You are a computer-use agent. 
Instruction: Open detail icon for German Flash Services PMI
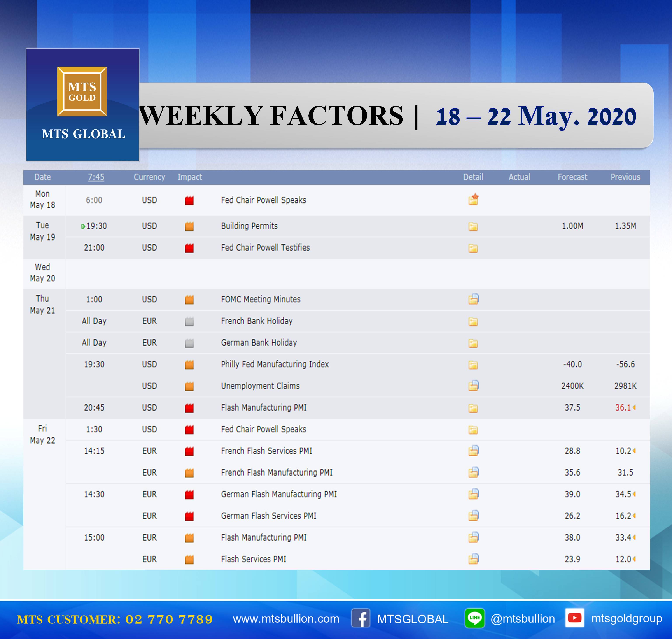point(474,516)
